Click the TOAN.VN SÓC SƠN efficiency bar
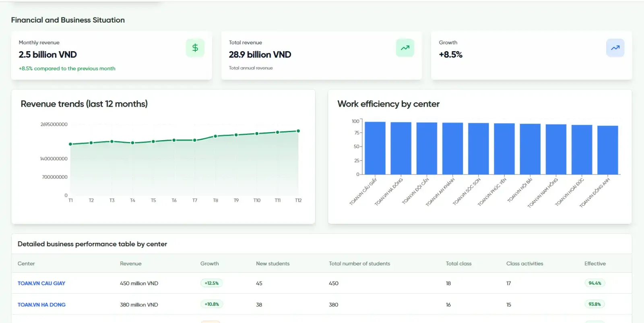This screenshot has height=323, width=644. click(479, 149)
